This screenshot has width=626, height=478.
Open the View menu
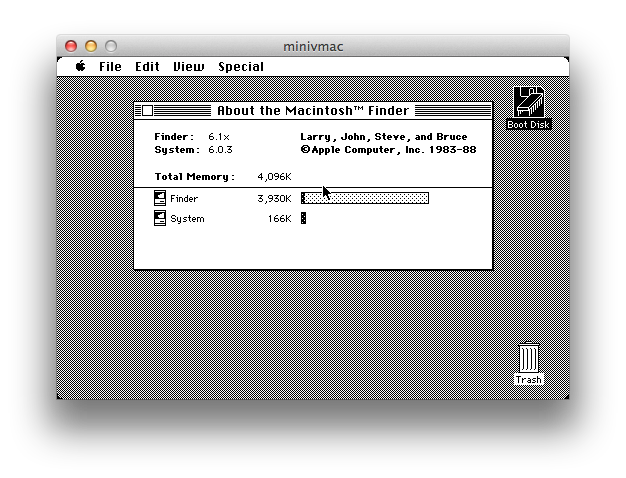(x=188, y=67)
